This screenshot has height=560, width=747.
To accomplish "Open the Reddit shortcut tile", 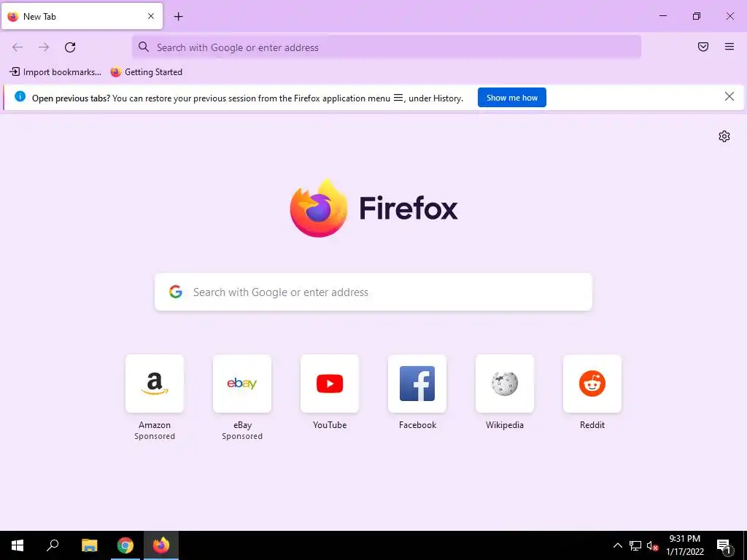I will coord(592,384).
